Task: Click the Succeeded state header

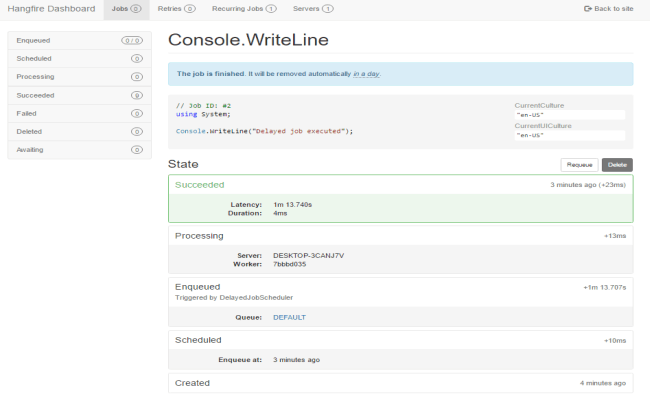Action: coord(200,185)
